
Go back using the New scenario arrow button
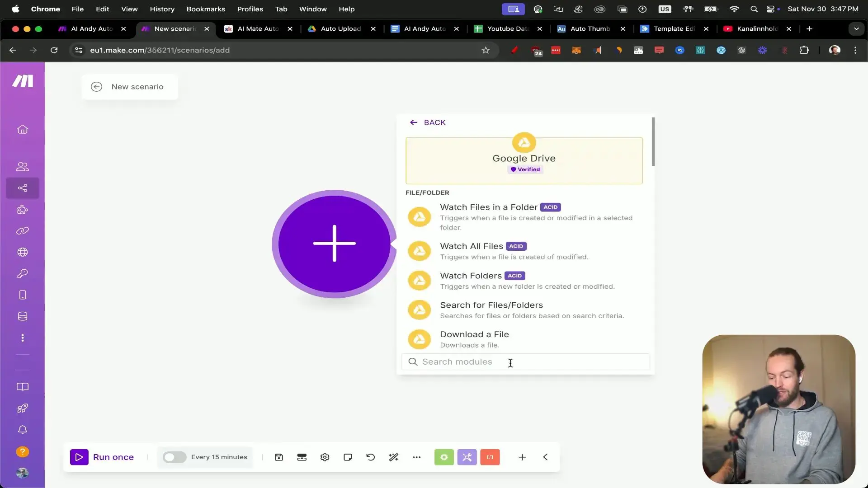(x=97, y=87)
